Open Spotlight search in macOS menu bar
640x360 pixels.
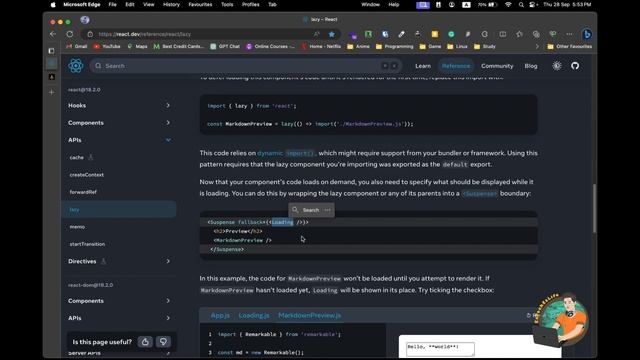521,4
